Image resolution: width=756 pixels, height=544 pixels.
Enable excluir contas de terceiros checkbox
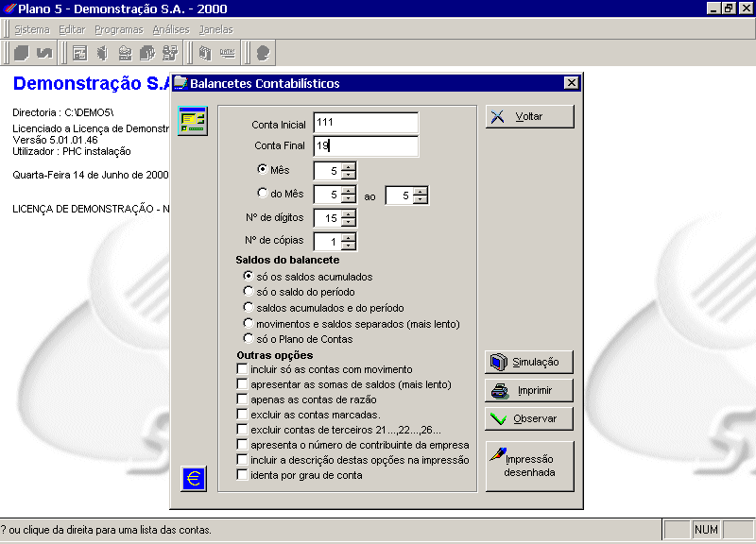pyautogui.click(x=242, y=430)
